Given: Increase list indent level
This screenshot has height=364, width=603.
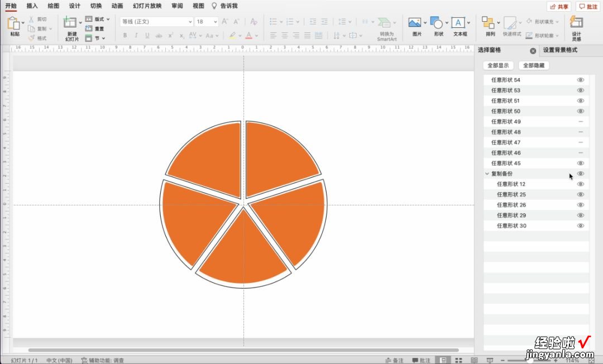Looking at the screenshot, I should (324, 22).
